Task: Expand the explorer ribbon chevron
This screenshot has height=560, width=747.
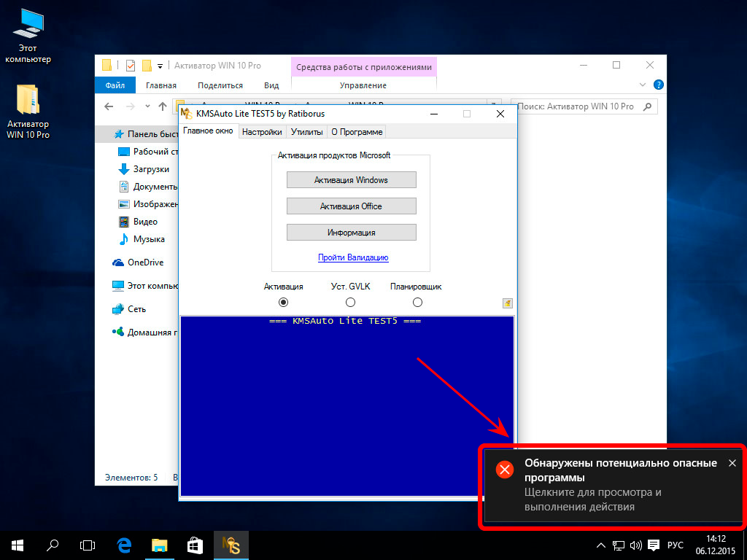Action: [x=645, y=85]
